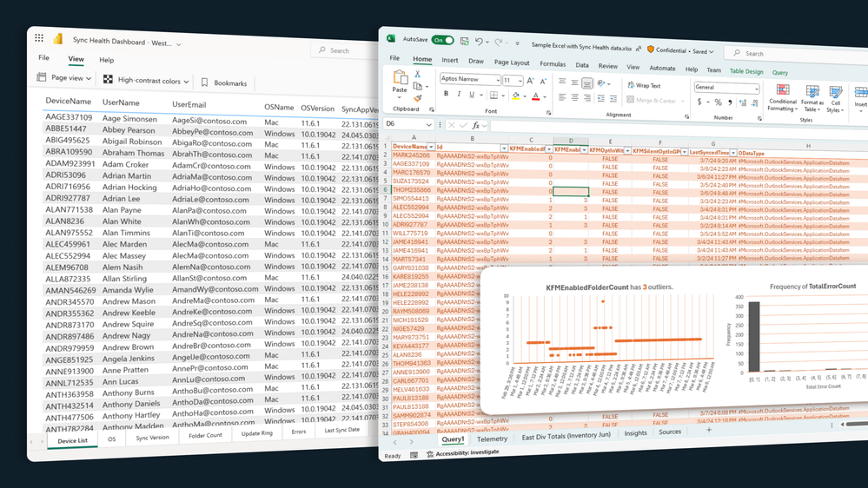This screenshot has width=868, height=488.
Task: Toggle Middle Align in Alignment group
Action: click(574, 82)
